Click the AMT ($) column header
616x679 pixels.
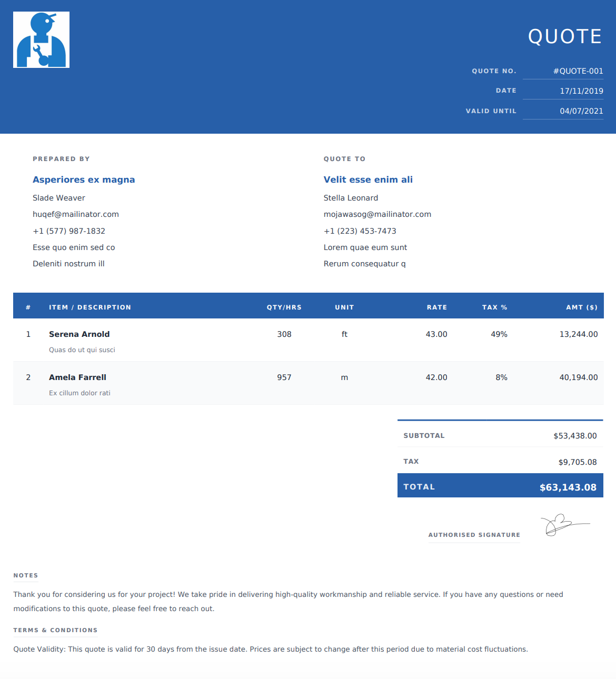[582, 307]
